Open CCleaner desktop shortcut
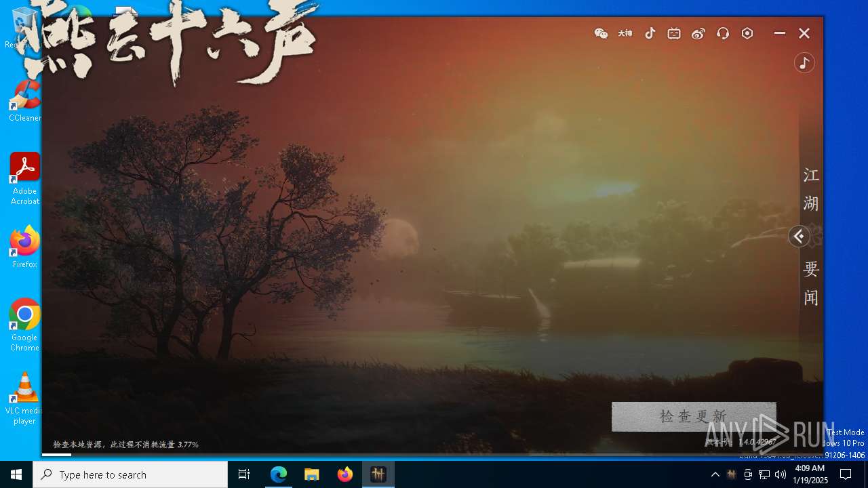The height and width of the screenshot is (488, 868). point(24,100)
